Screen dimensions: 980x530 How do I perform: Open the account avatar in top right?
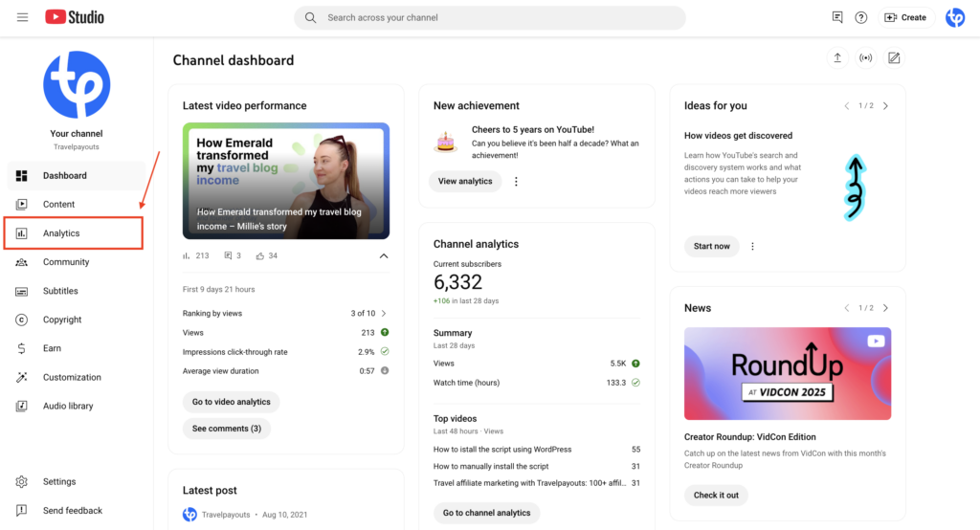click(954, 17)
